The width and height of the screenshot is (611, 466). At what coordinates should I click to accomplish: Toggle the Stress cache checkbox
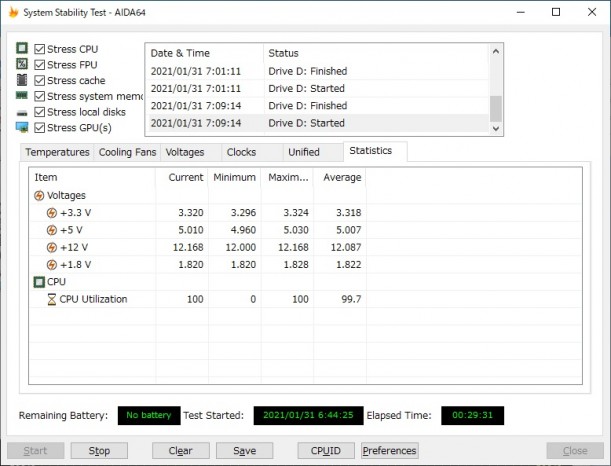point(40,80)
